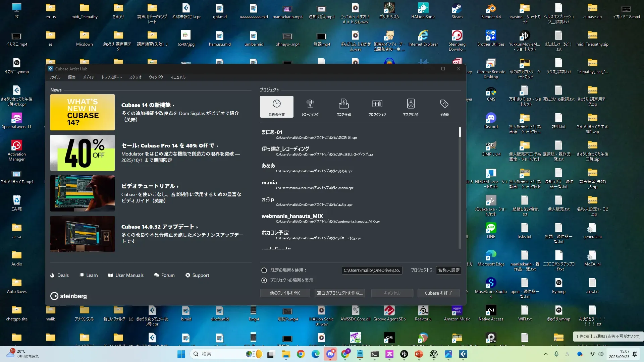Expand the Cubase 14 new features news arrow

point(173,105)
